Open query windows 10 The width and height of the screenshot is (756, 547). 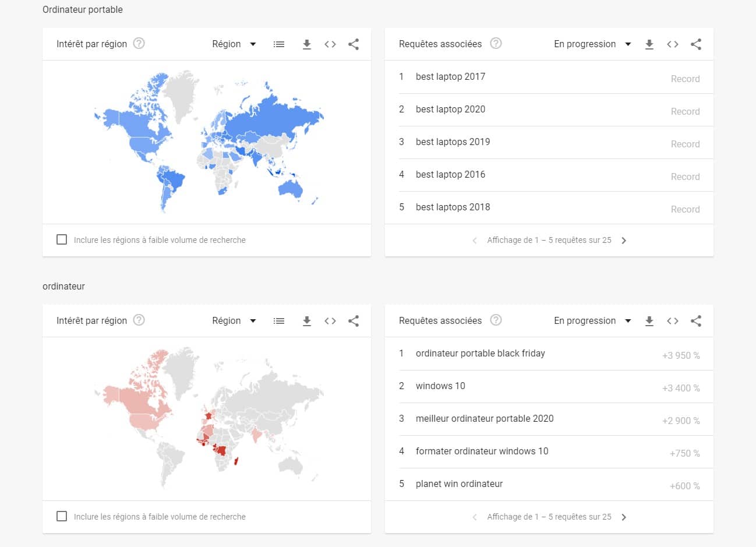[440, 386]
